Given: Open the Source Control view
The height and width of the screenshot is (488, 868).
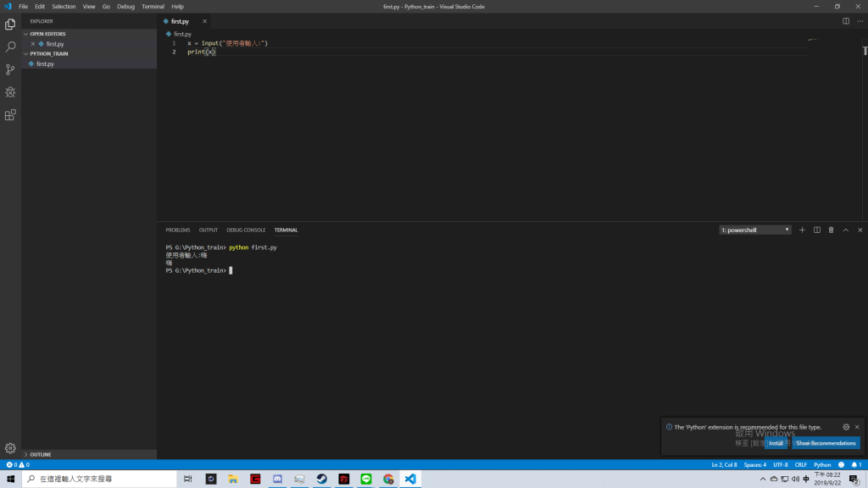Looking at the screenshot, I should click(x=10, y=69).
